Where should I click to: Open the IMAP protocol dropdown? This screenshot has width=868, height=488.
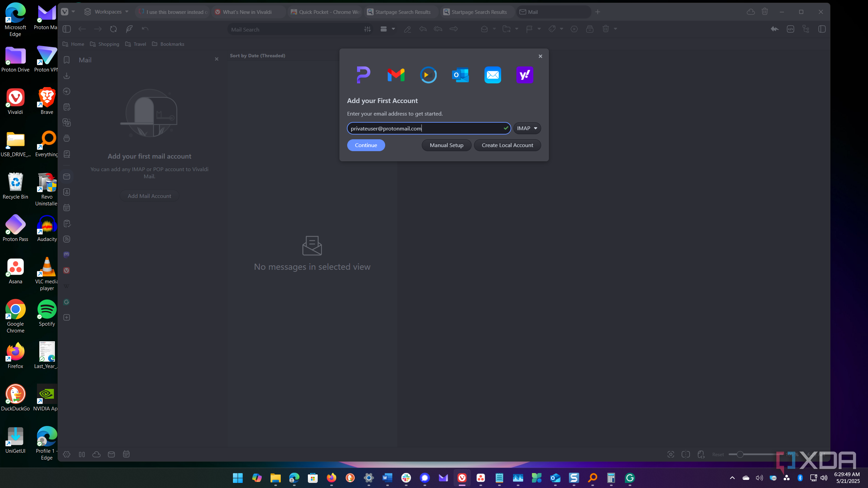click(x=527, y=128)
